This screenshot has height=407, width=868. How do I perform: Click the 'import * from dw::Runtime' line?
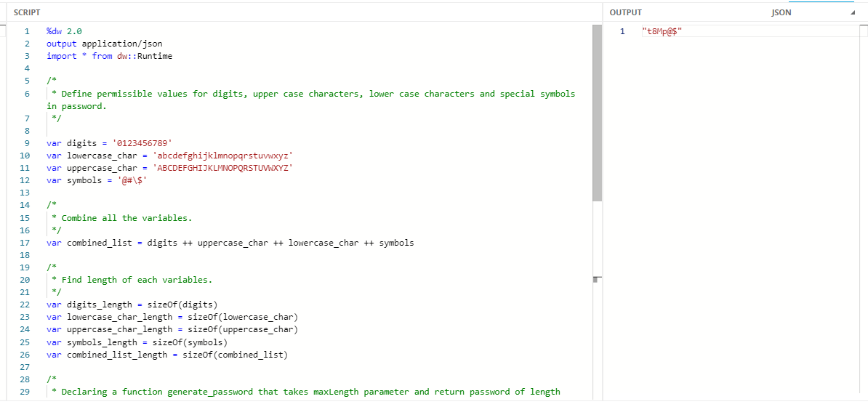[109, 56]
